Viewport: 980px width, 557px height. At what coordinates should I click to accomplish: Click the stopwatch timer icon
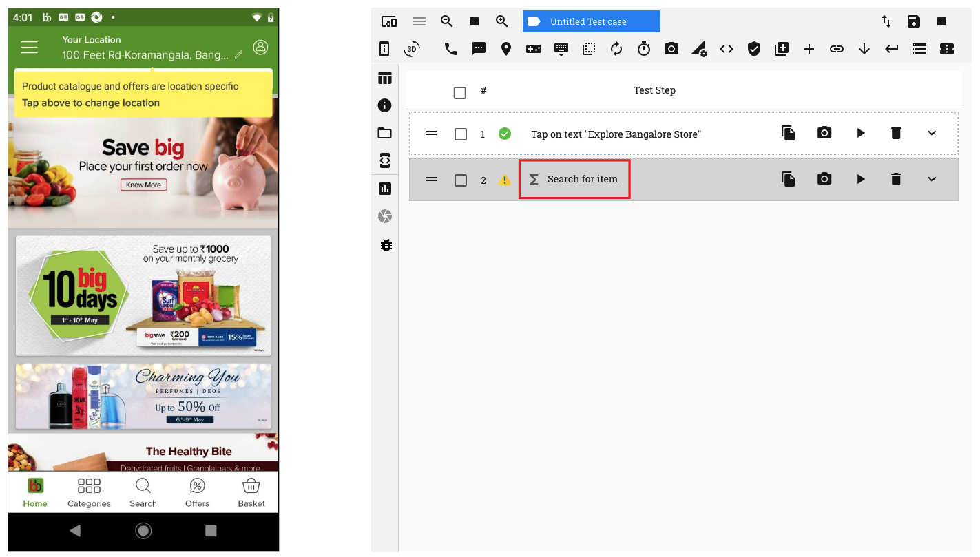coord(644,49)
